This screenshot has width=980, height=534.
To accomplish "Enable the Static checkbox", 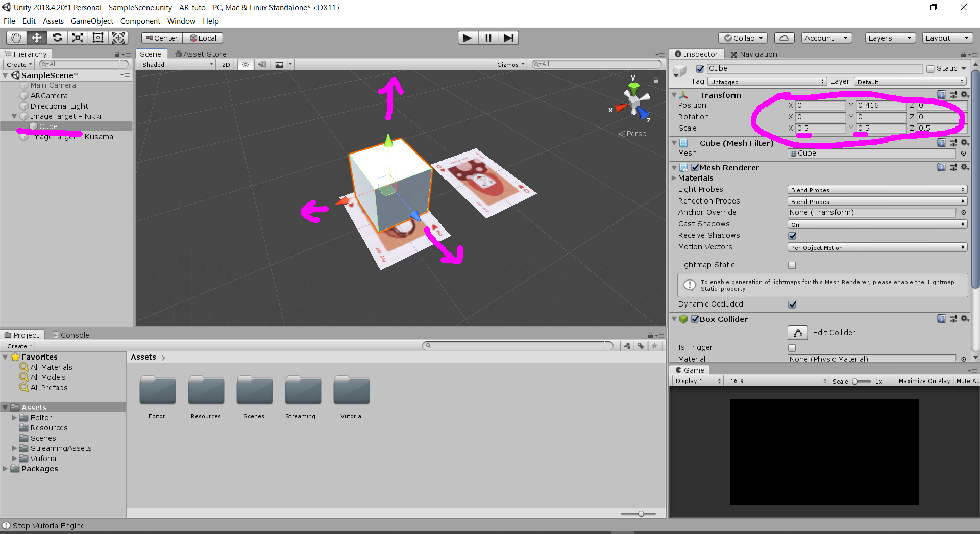I will [930, 69].
